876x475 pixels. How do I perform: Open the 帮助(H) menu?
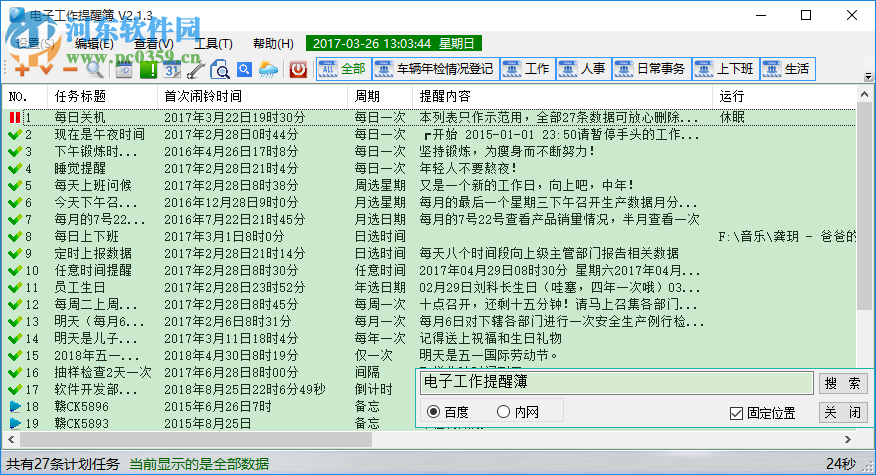[273, 44]
